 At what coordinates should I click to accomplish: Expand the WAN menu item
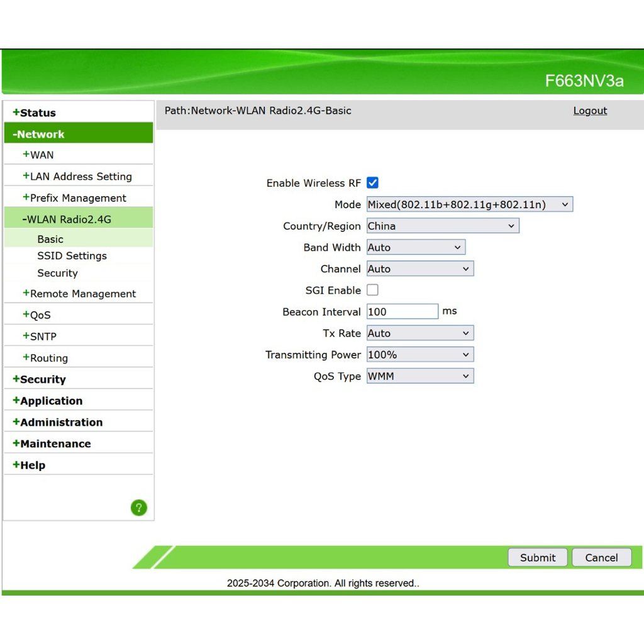click(x=42, y=155)
